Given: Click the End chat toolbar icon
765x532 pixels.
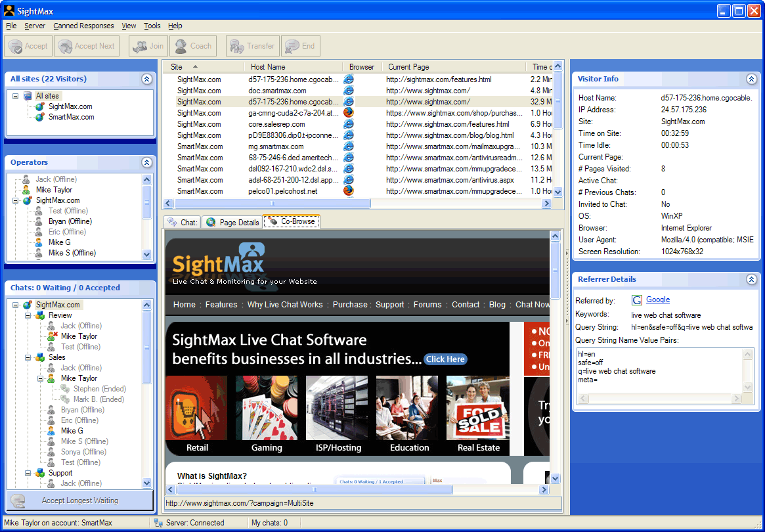Looking at the screenshot, I should tap(292, 46).
